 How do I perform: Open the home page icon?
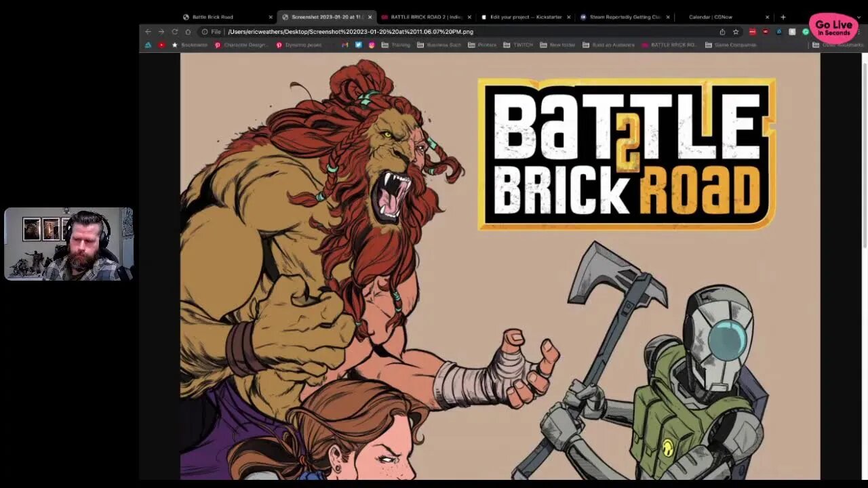point(188,32)
